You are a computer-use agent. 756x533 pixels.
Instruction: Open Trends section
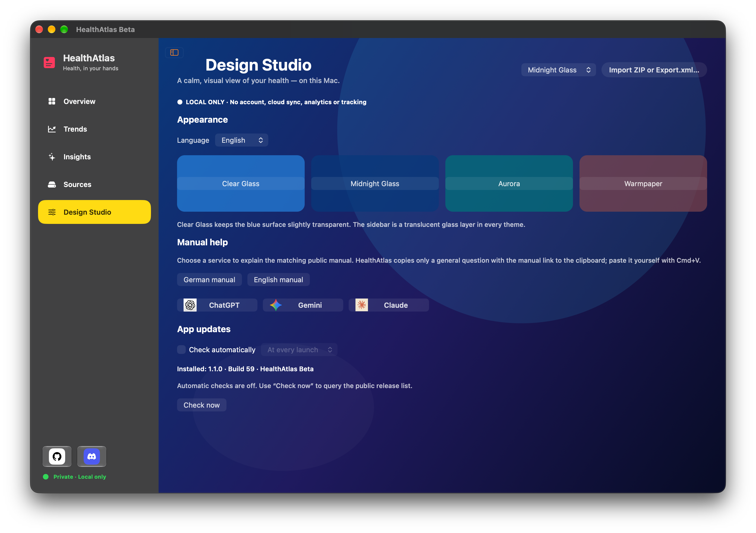coord(94,129)
